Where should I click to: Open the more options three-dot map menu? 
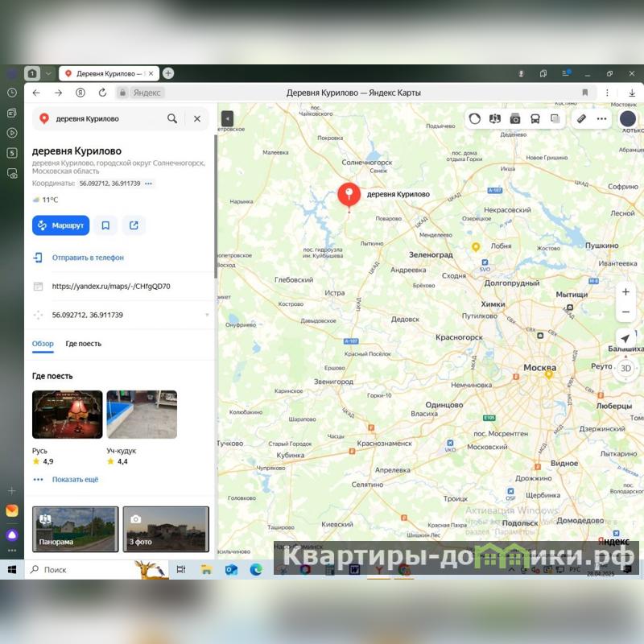[x=601, y=118]
